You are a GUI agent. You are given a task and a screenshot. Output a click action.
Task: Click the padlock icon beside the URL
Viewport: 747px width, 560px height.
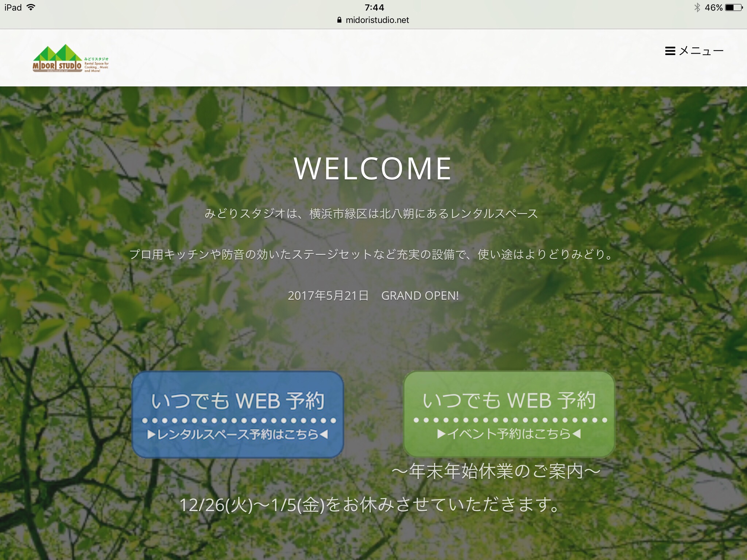tap(339, 20)
